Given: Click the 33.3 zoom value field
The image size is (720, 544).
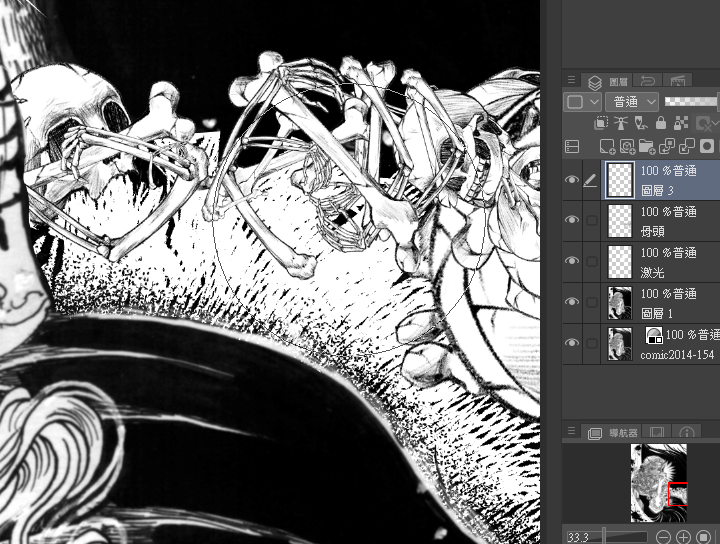Looking at the screenshot, I should (x=580, y=537).
